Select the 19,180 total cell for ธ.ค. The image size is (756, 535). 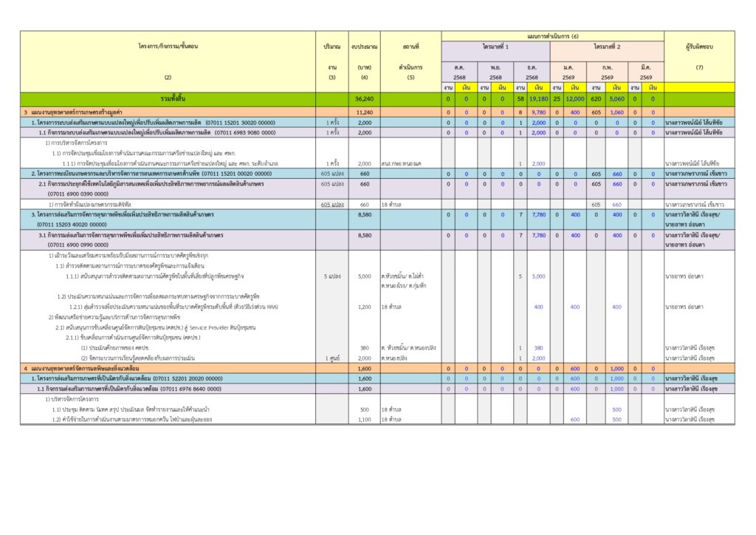coord(539,98)
